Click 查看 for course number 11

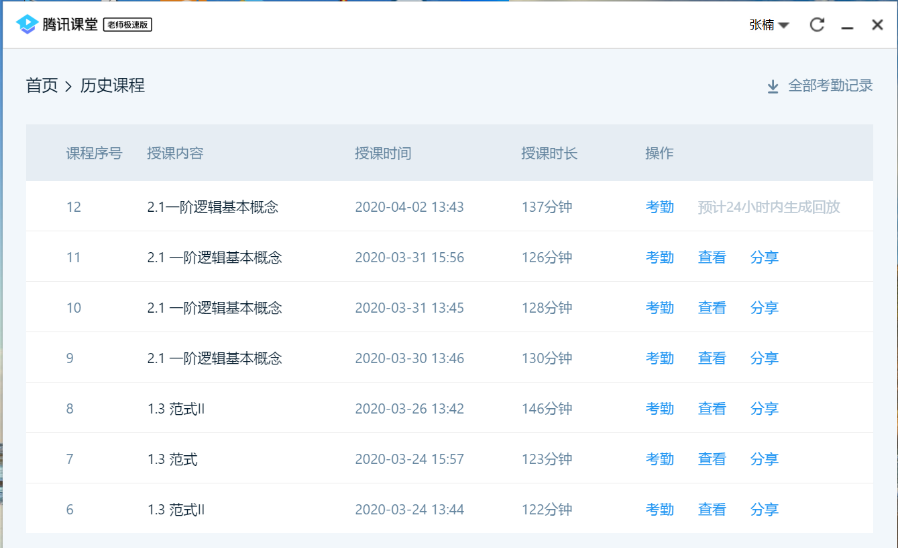click(x=711, y=257)
